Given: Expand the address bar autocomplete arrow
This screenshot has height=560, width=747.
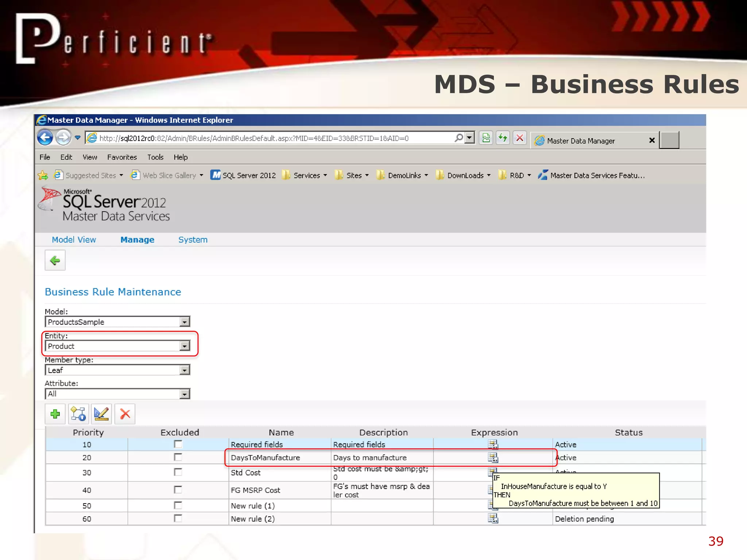Looking at the screenshot, I should (x=470, y=138).
